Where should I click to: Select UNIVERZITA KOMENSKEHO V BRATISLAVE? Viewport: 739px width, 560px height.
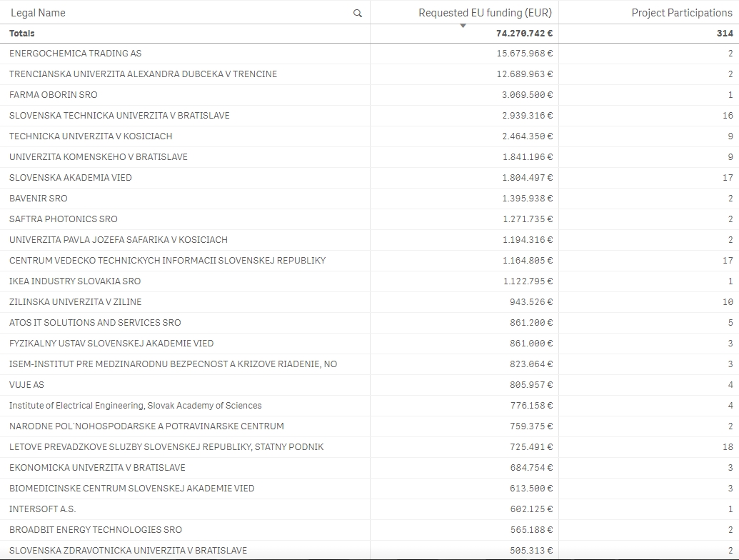click(x=99, y=157)
